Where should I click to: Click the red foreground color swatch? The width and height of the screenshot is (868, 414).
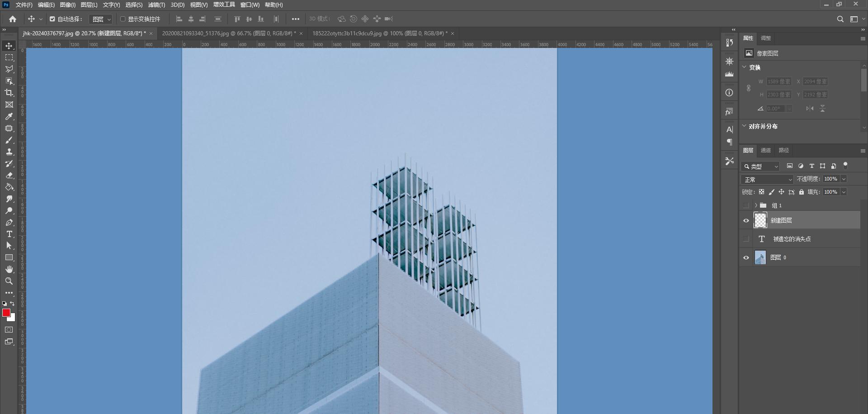pyautogui.click(x=6, y=313)
